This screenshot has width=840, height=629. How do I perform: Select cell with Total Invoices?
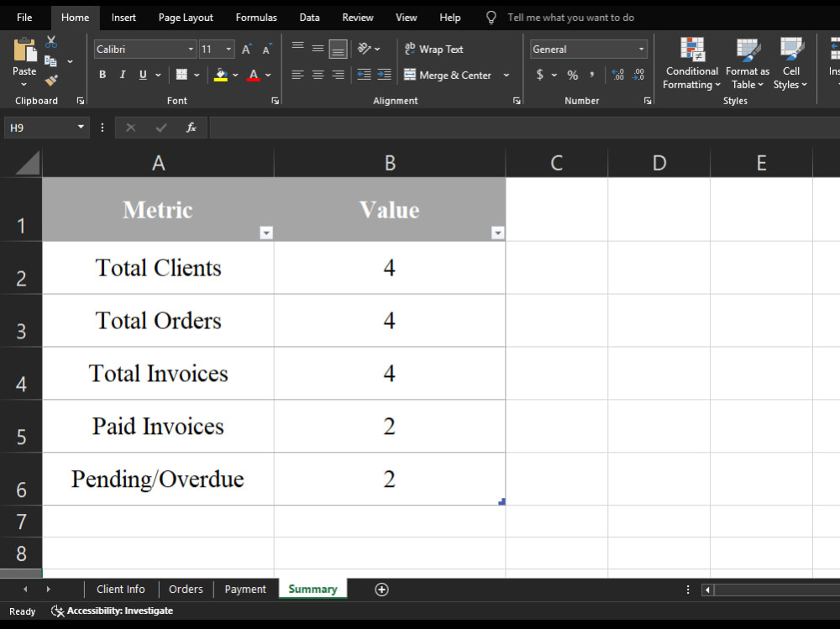click(x=158, y=373)
